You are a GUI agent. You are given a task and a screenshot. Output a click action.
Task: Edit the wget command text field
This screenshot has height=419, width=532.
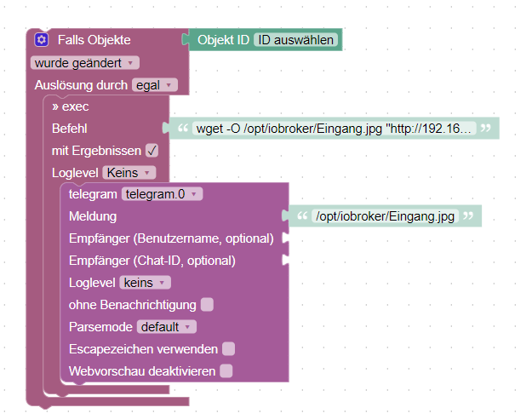coord(334,129)
